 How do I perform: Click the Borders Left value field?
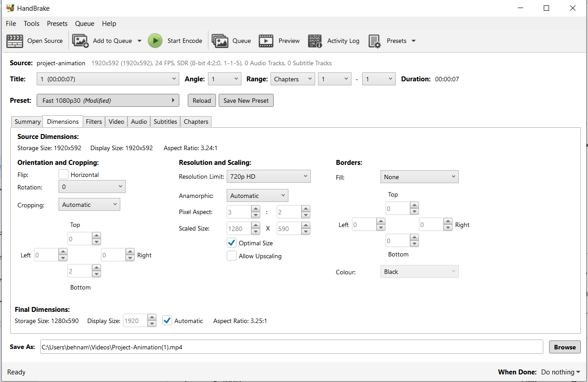pyautogui.click(x=364, y=224)
